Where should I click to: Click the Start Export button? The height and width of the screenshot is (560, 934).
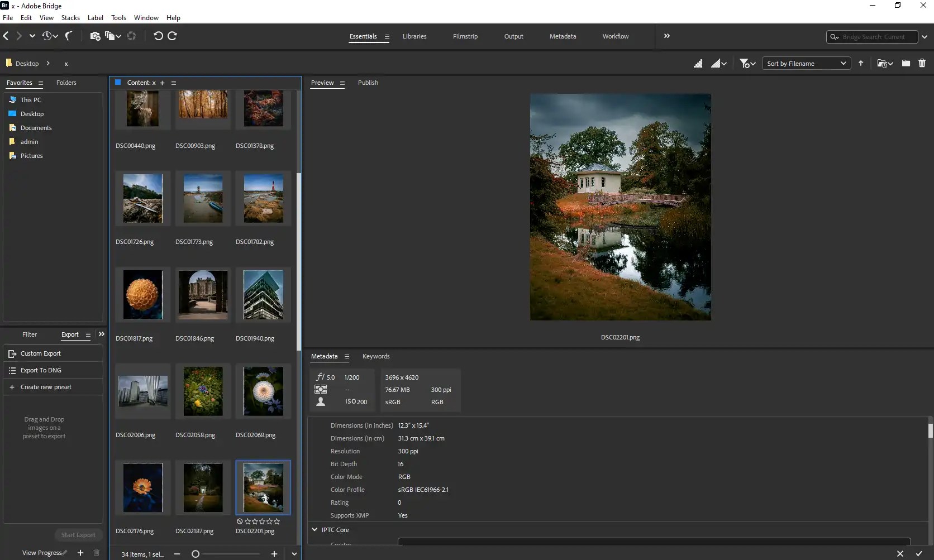click(78, 534)
